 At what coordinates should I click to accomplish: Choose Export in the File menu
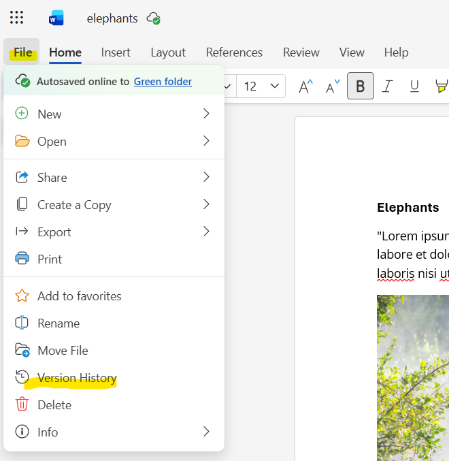(x=114, y=232)
